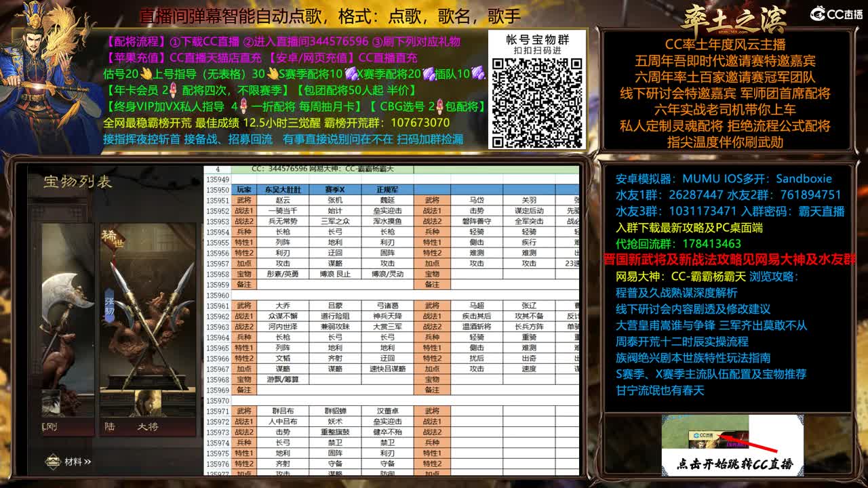Select cell containing 张机
The height and width of the screenshot is (488, 868).
[x=335, y=201]
